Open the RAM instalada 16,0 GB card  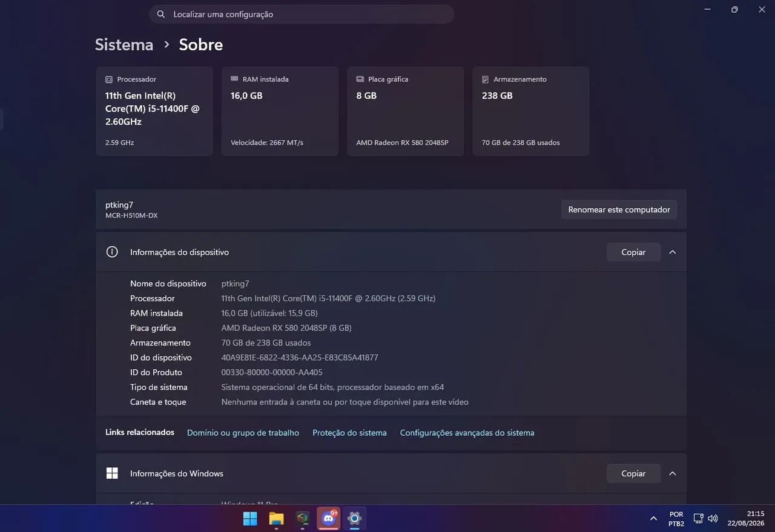point(280,111)
